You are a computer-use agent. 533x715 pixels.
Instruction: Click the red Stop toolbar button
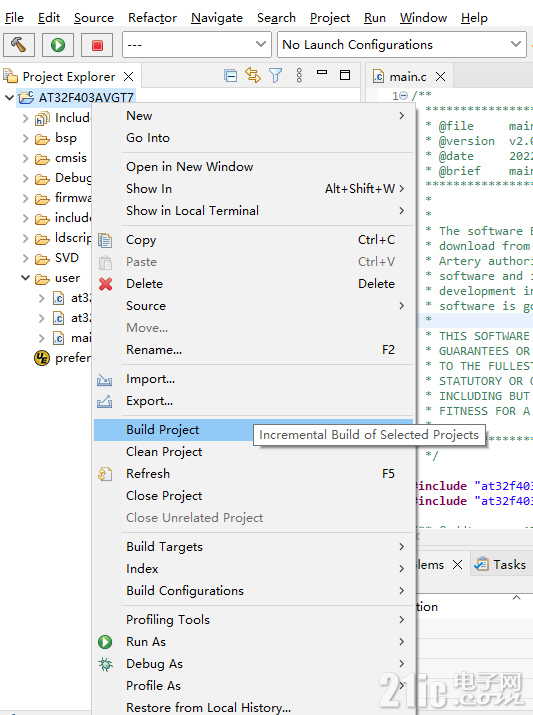click(97, 45)
